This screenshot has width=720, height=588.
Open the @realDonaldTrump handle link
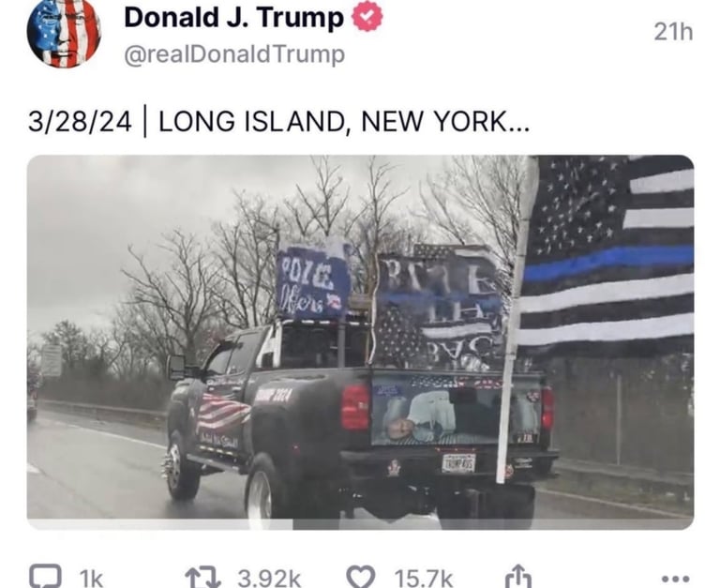coord(234,54)
